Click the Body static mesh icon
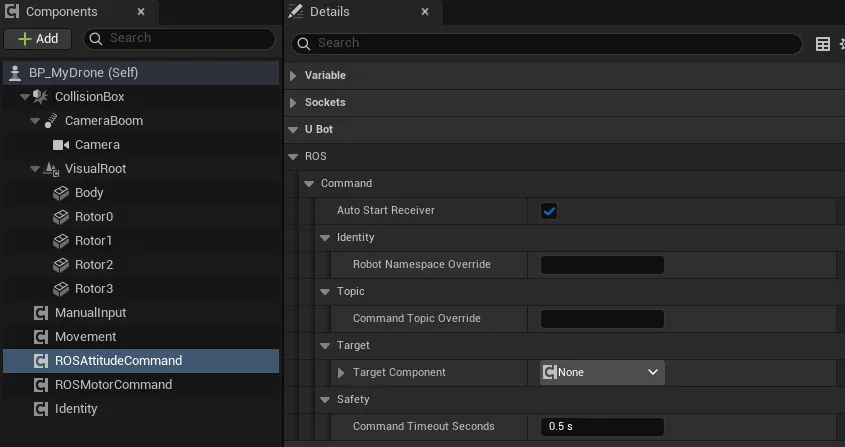Viewport: 845px width, 447px height. click(x=61, y=193)
